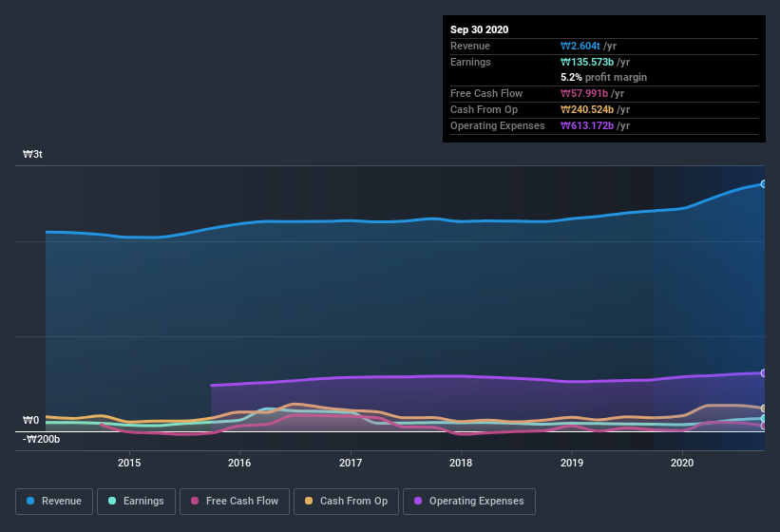Image resolution: width=780 pixels, height=532 pixels.
Task: Click the ₩3t y-axis label
Action: 32,154
